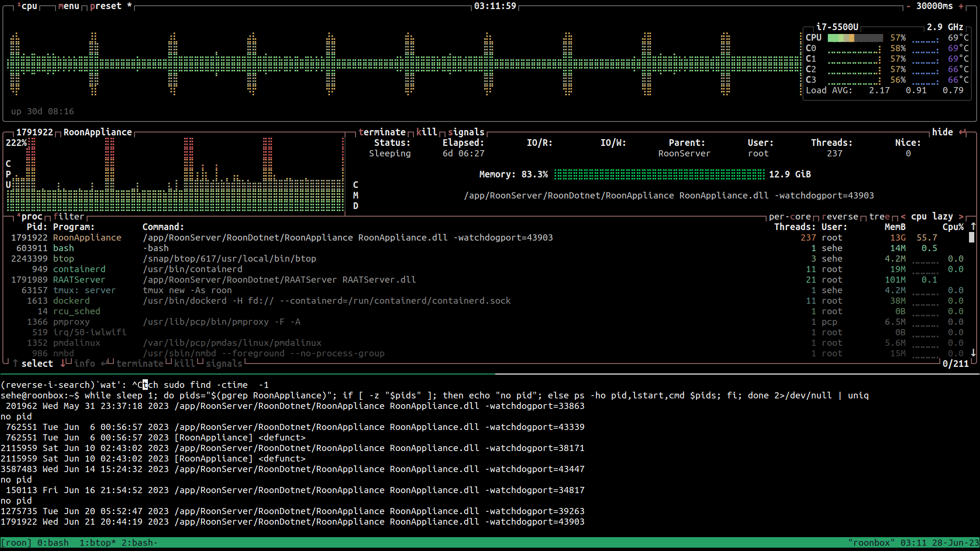Increase update interval with plus sign

click(961, 6)
